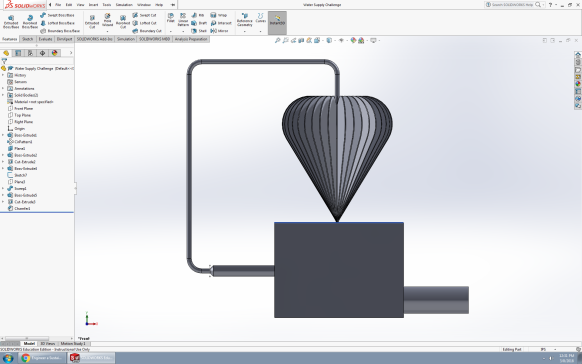Open the Tools menu
The width and height of the screenshot is (582, 364).
coord(107,5)
